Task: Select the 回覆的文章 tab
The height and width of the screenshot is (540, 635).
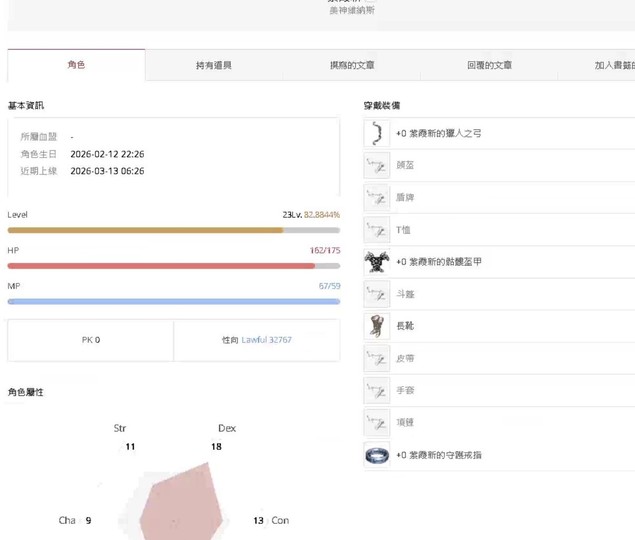Action: [489, 65]
